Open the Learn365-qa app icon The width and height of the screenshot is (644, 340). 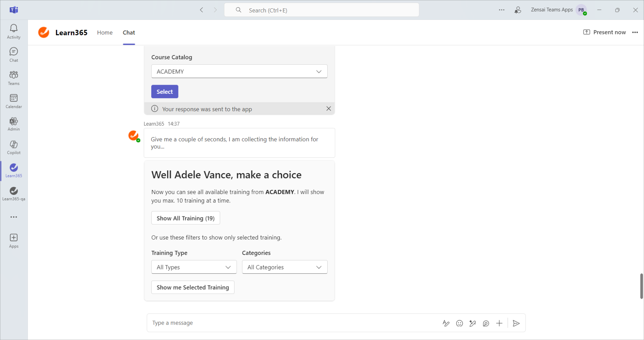pyautogui.click(x=14, y=194)
